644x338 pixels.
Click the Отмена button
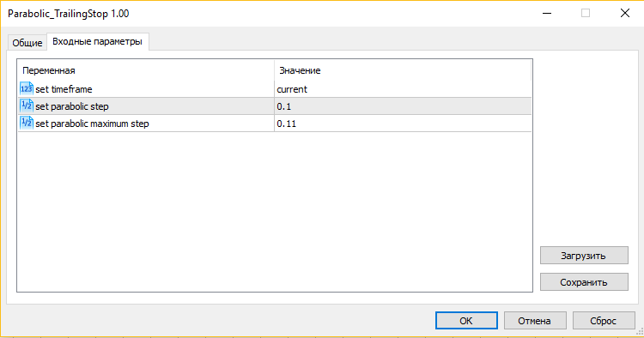(x=535, y=320)
